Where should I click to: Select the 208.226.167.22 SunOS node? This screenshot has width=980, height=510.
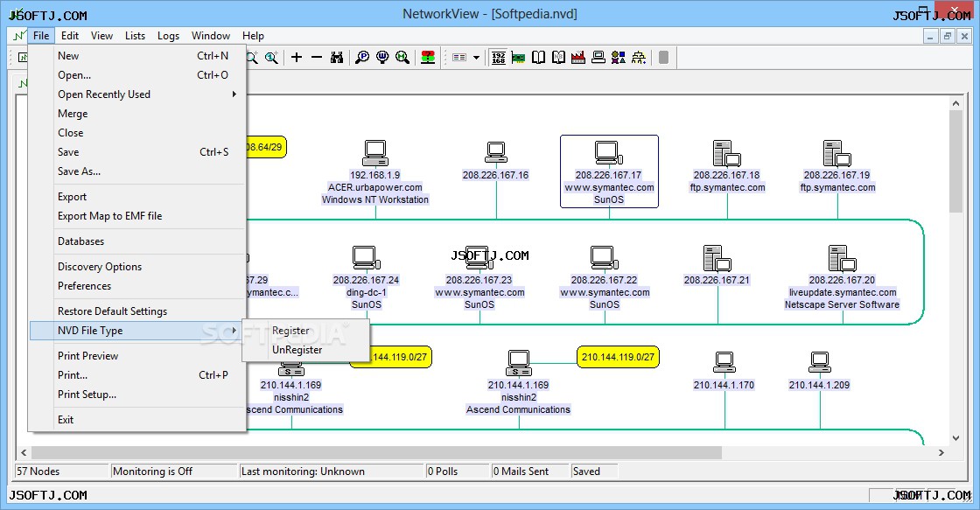tap(605, 277)
